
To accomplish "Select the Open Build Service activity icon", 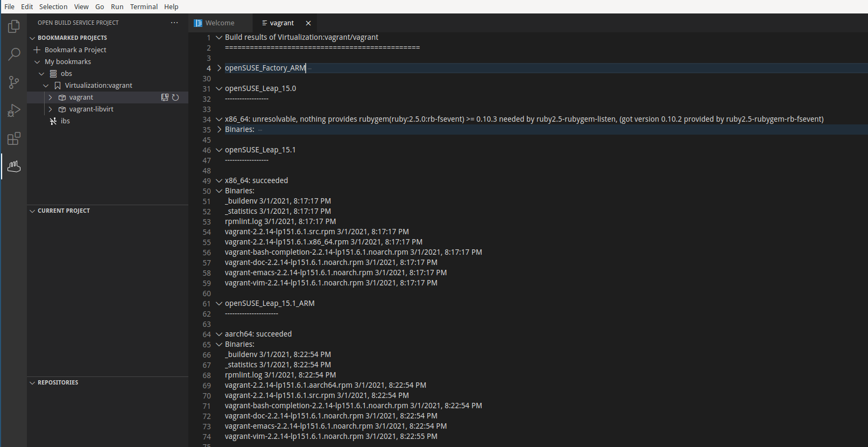I will [14, 166].
